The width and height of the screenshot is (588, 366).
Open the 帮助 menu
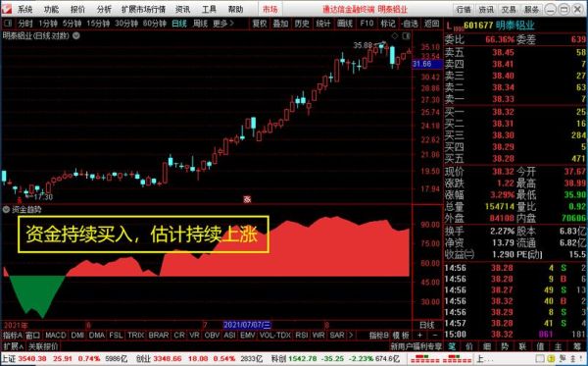point(235,10)
